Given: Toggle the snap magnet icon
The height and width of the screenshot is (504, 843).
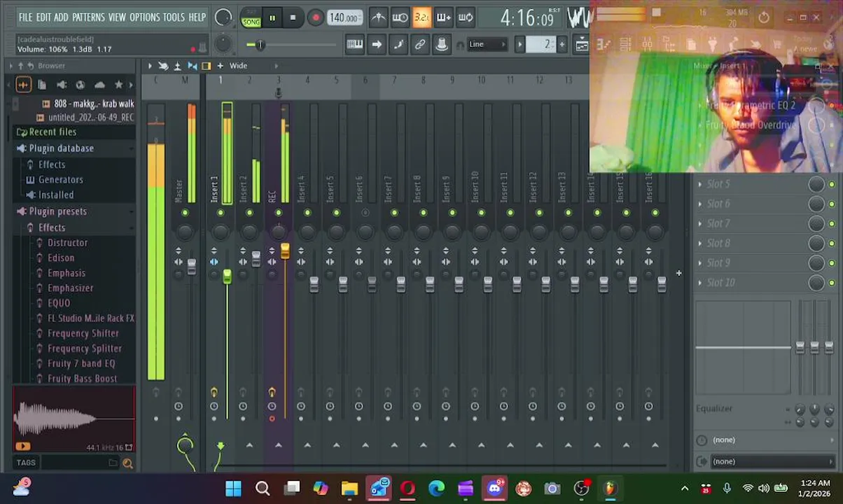Looking at the screenshot, I should [460, 45].
